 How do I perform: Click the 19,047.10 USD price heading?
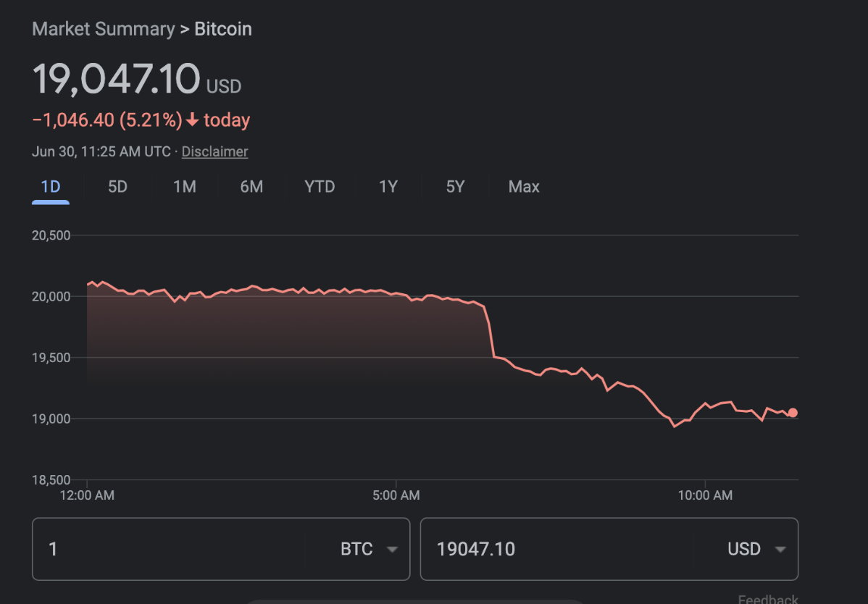coord(116,79)
